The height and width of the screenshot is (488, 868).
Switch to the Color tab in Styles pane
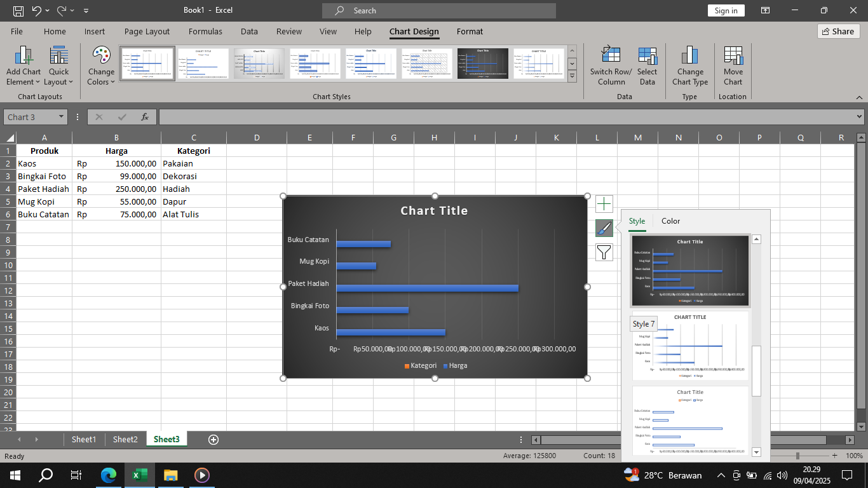coord(670,220)
